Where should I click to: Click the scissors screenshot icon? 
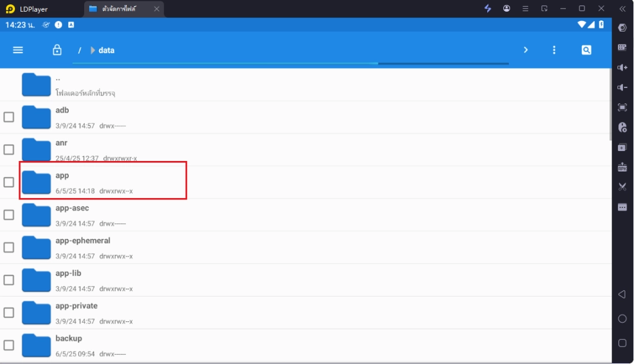tap(622, 187)
